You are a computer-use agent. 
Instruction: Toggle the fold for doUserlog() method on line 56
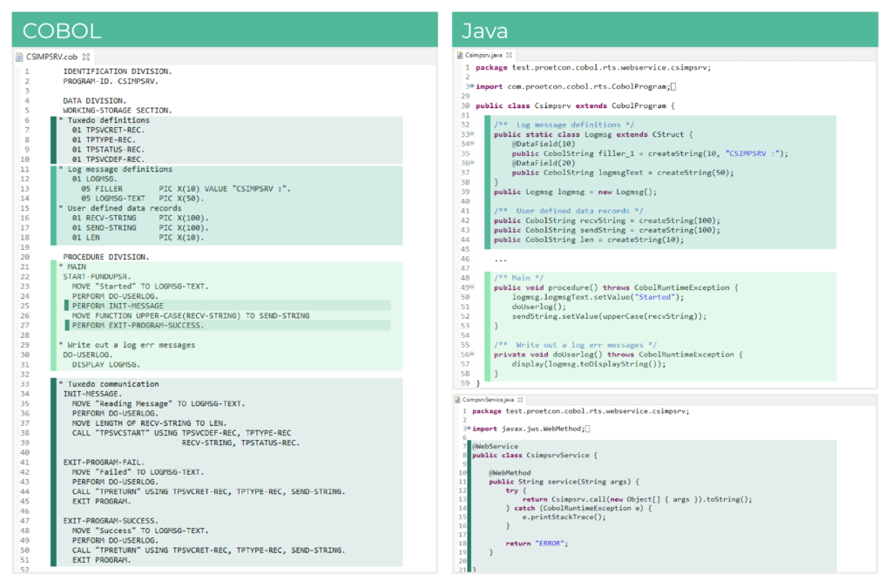473,355
